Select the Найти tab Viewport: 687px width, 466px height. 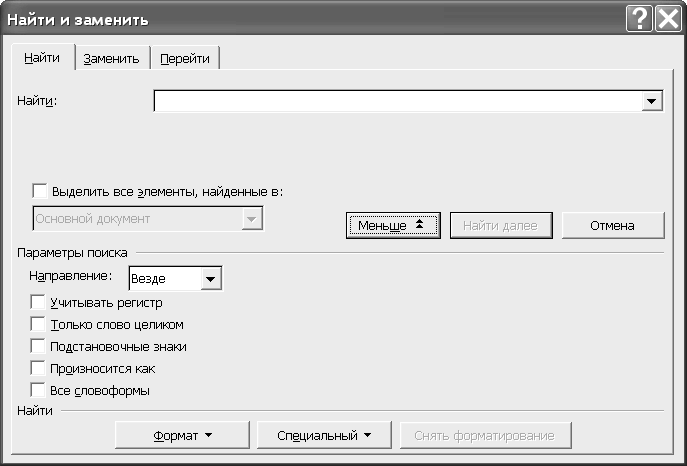coord(42,57)
